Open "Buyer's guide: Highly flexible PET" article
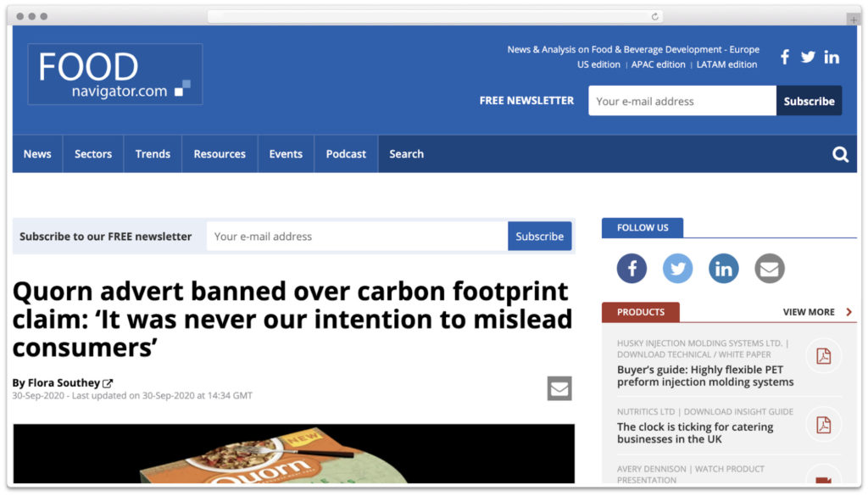The height and width of the screenshot is (496, 868). [705, 376]
